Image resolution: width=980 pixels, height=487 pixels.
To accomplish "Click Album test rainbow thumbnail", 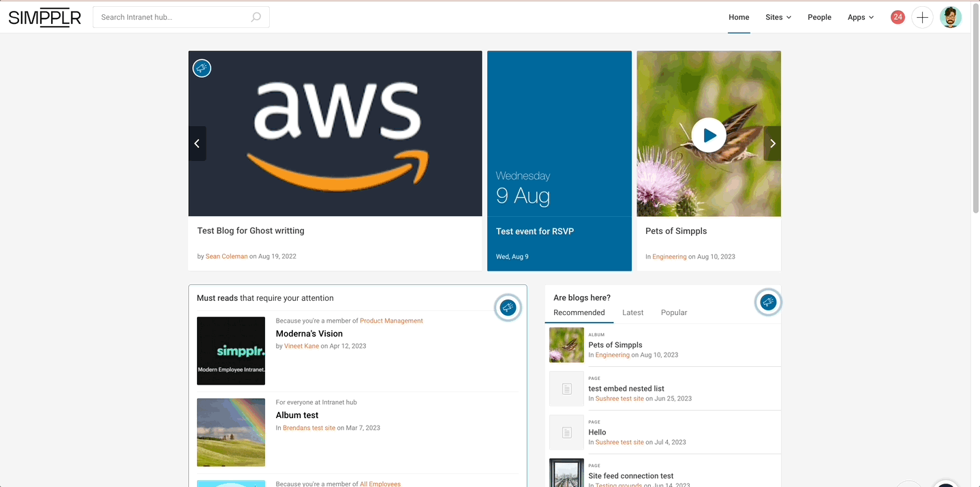I will coord(231,432).
